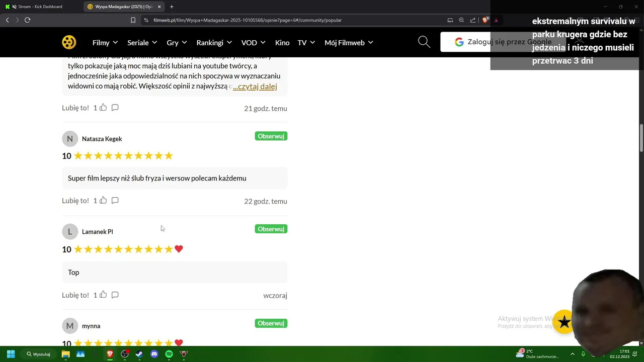Open File Explorer from the taskbar
644x362 pixels.
pyautogui.click(x=65, y=354)
